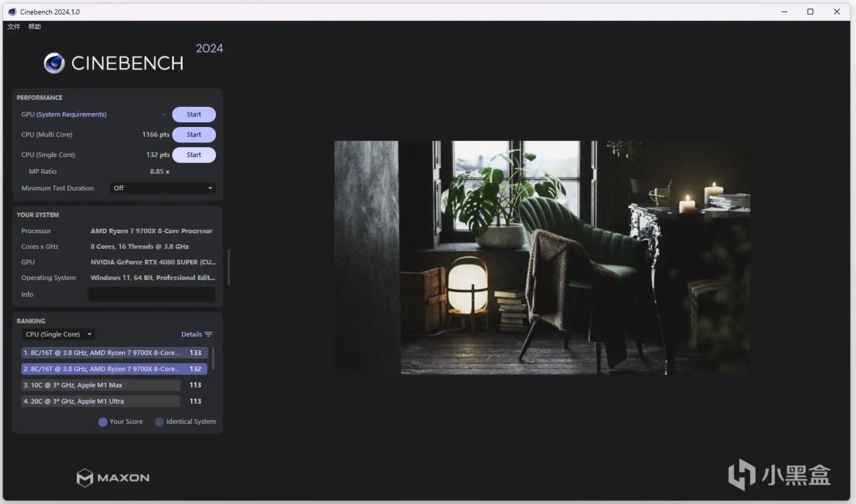Click the Maxon logo icon
The image size is (856, 504).
tap(84, 478)
